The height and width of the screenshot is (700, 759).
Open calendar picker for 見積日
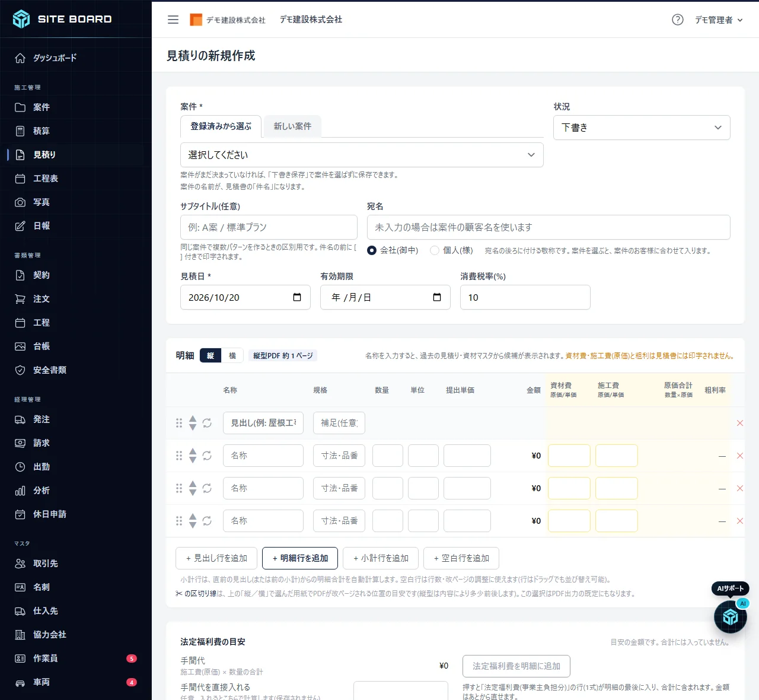pos(297,297)
